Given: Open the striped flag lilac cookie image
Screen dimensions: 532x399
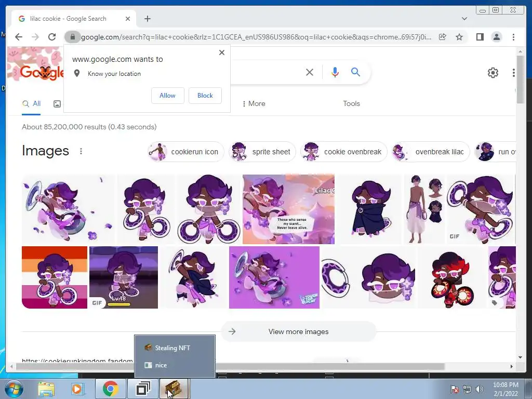Looking at the screenshot, I should point(54,277).
